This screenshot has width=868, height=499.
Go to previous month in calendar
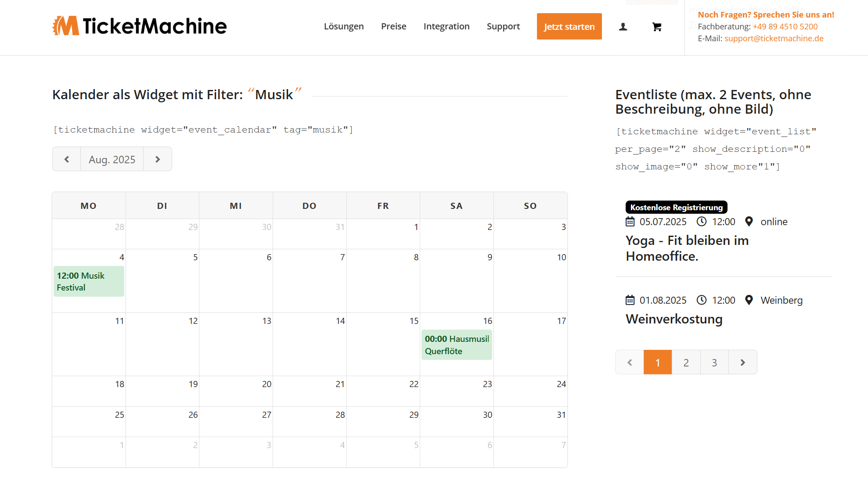tap(67, 159)
